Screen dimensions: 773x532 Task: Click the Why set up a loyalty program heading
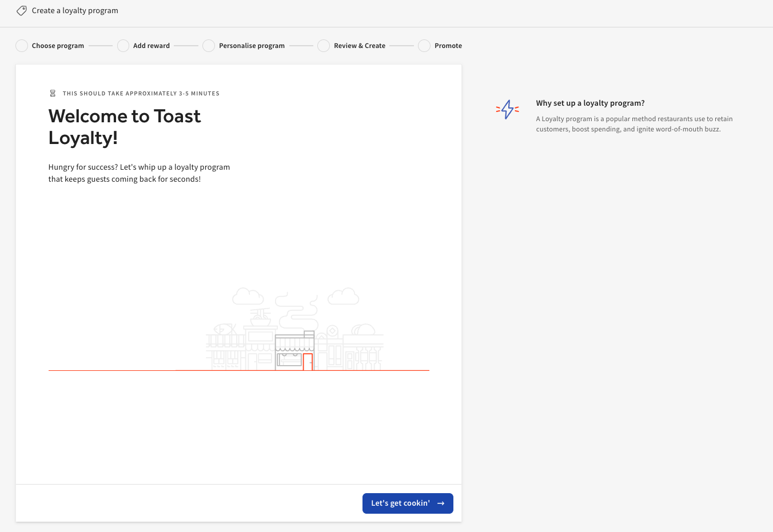coord(590,103)
